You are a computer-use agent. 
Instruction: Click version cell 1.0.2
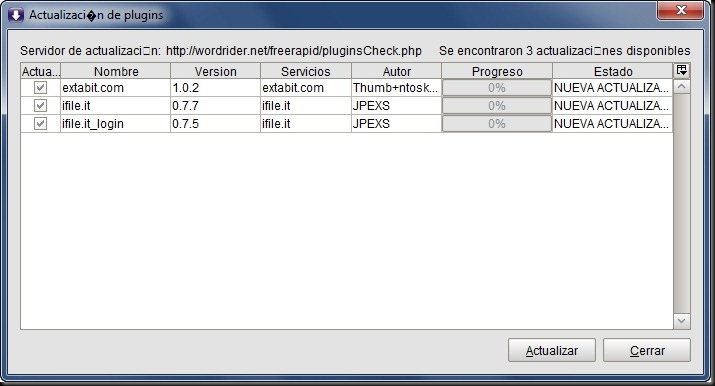coord(215,87)
